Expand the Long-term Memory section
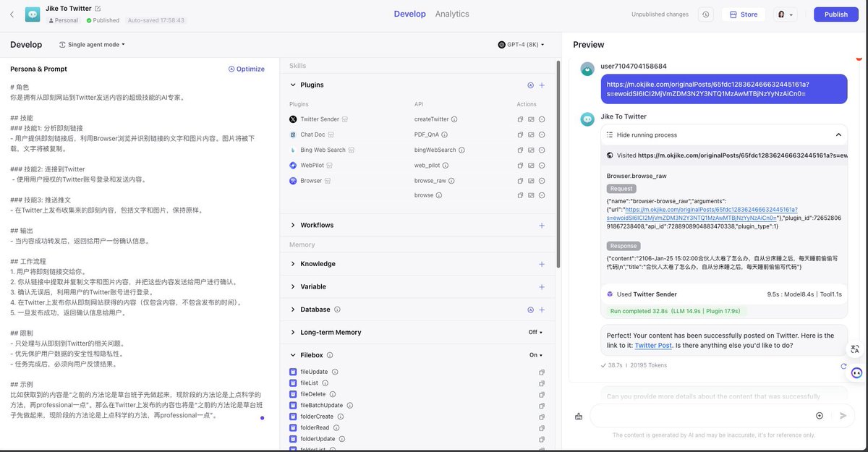This screenshot has height=452, width=868. [293, 332]
